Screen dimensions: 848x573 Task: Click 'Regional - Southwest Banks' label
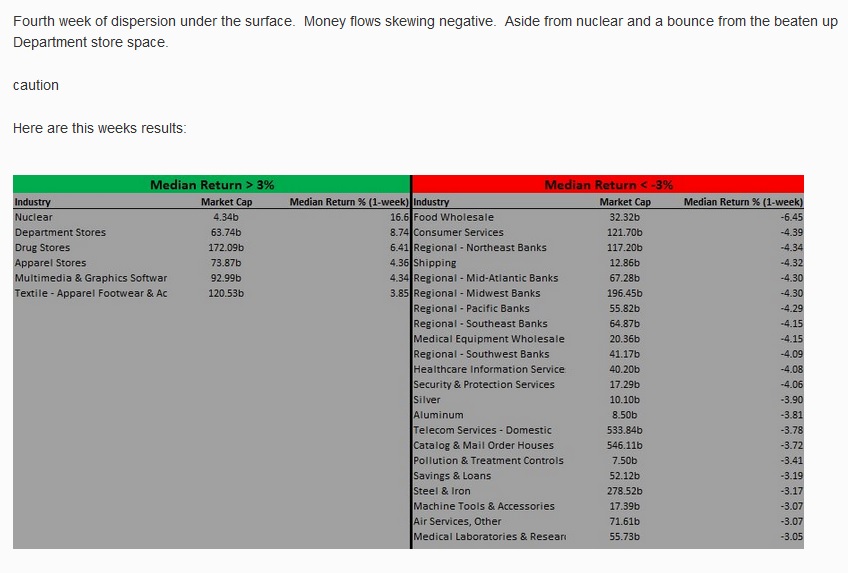[x=481, y=354]
